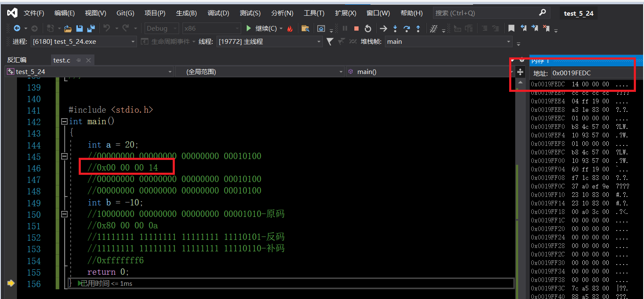Open the 帮助(H) menu
Image resolution: width=644 pixels, height=299 pixels.
pos(411,13)
